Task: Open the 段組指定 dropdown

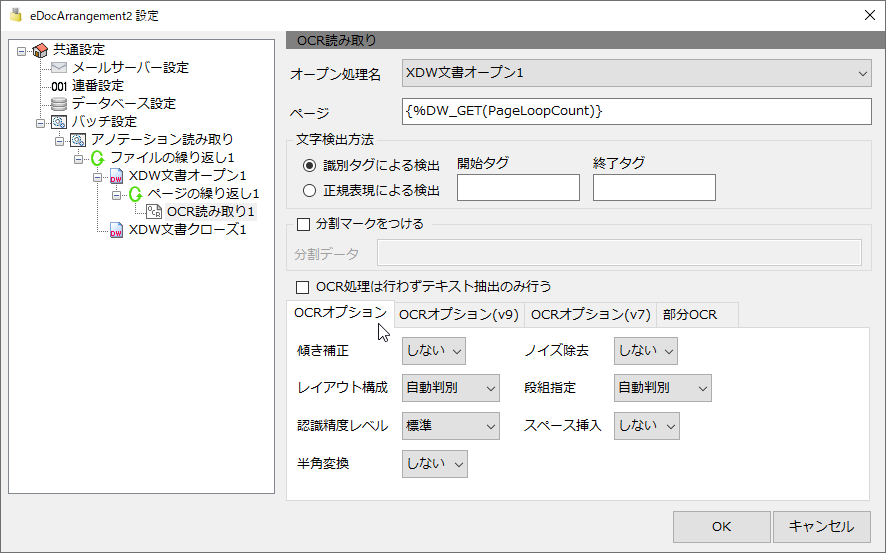Action: tap(663, 388)
